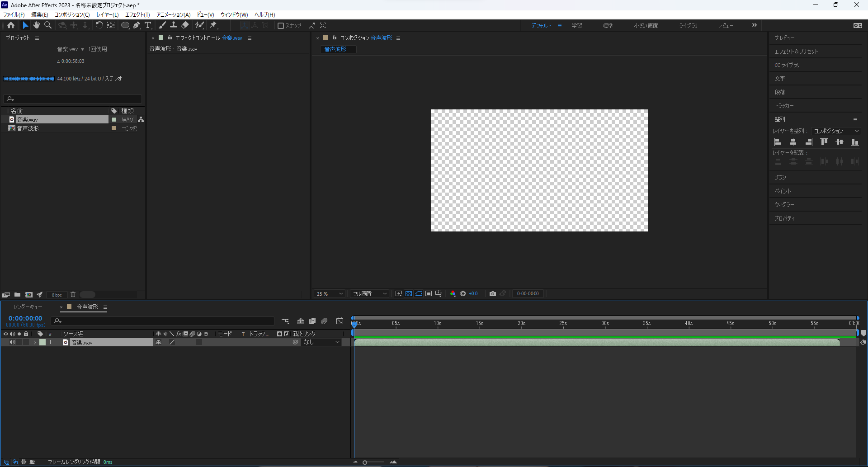The image size is (868, 467).
Task: Adjust the exposure value +0.0
Action: [473, 294]
